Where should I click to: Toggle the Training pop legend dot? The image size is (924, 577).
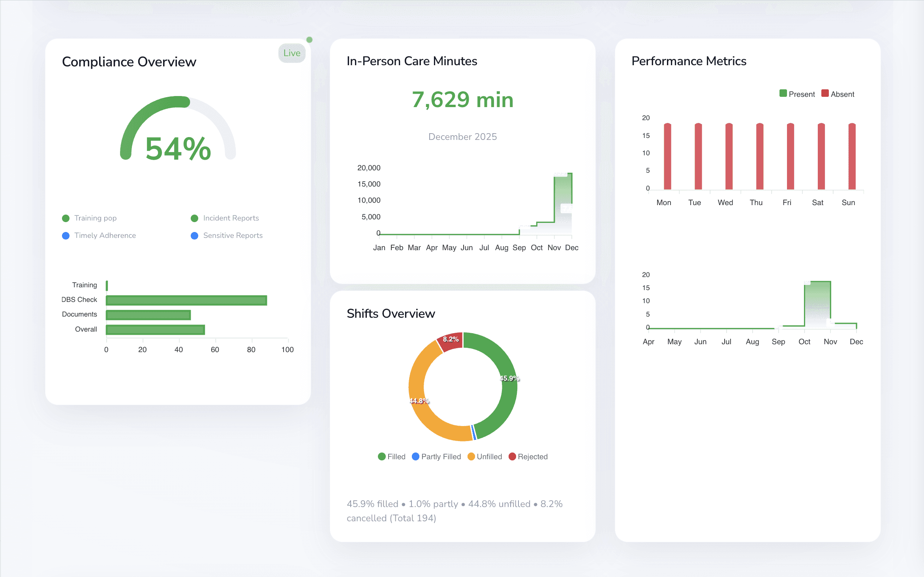point(66,218)
